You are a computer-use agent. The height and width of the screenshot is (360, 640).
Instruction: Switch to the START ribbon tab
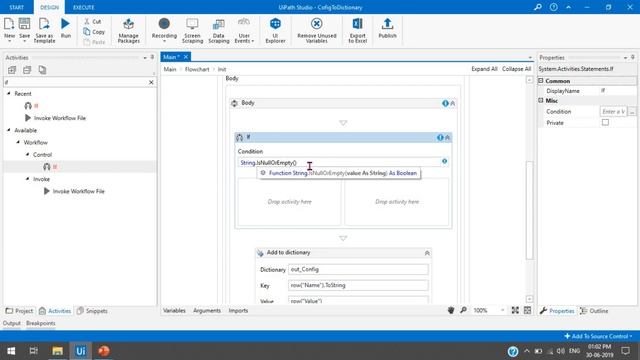click(17, 7)
